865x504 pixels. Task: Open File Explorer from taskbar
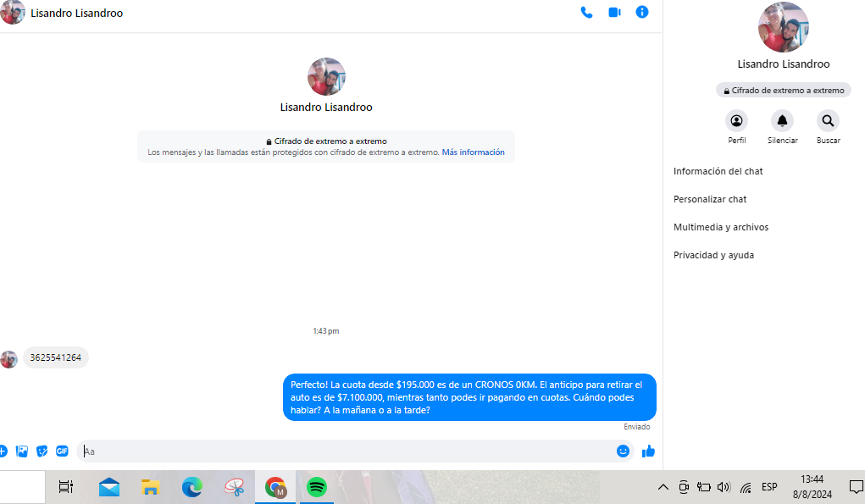[150, 487]
